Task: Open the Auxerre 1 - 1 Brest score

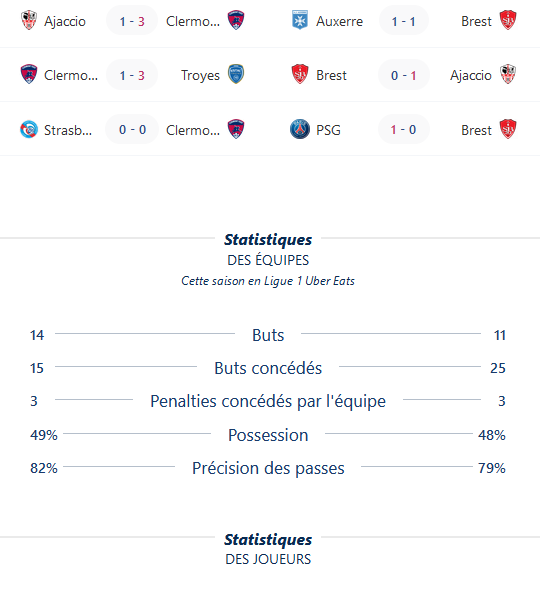Action: coord(403,21)
